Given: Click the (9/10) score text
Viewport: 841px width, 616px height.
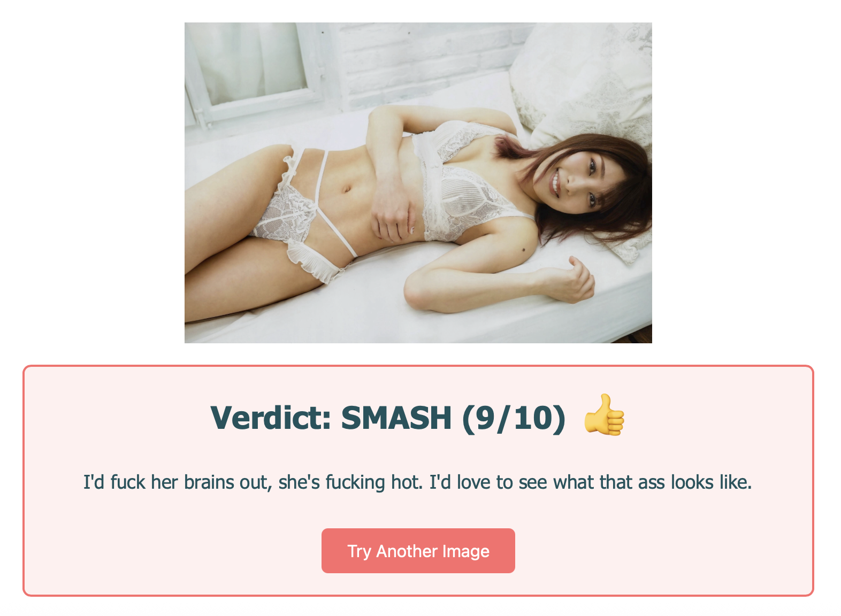Looking at the screenshot, I should coord(514,418).
